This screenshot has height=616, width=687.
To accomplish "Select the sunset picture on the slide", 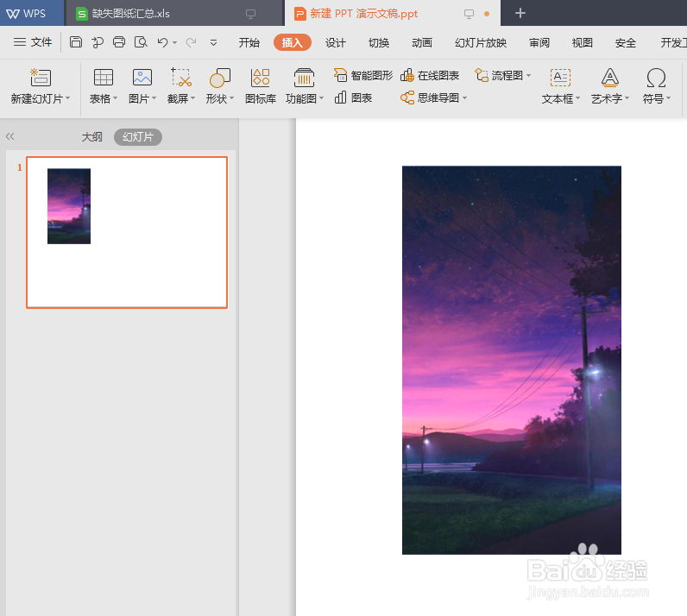I will [x=511, y=360].
